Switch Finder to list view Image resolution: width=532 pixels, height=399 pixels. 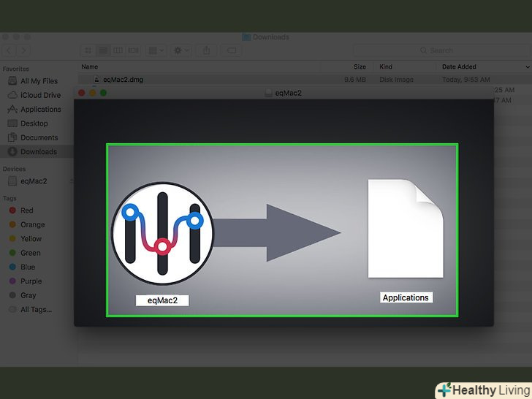coord(103,50)
